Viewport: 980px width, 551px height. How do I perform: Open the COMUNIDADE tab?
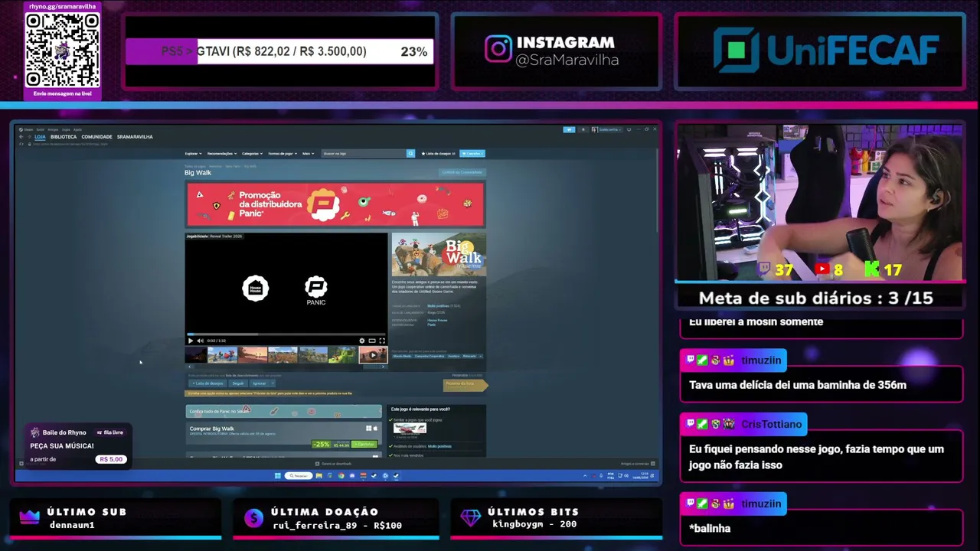coord(97,137)
